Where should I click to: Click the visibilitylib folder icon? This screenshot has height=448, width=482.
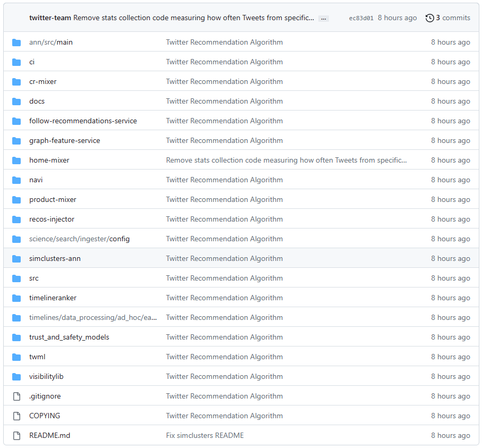16,377
